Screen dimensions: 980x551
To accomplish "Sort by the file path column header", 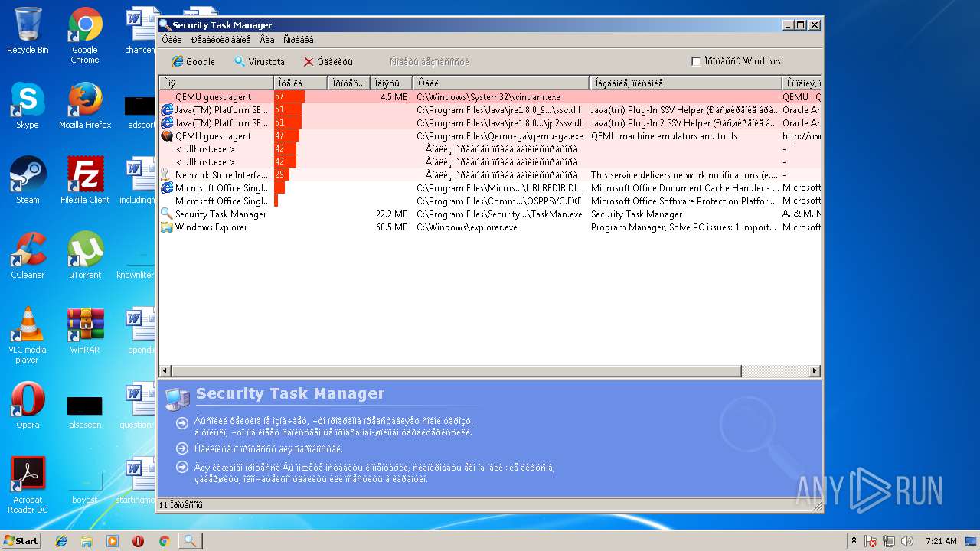I will coord(501,83).
